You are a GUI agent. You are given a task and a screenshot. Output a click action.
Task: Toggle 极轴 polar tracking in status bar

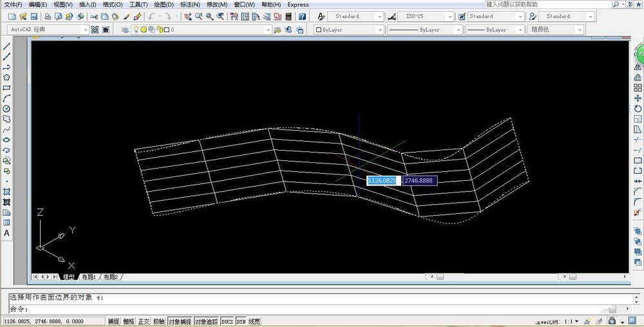159,322
